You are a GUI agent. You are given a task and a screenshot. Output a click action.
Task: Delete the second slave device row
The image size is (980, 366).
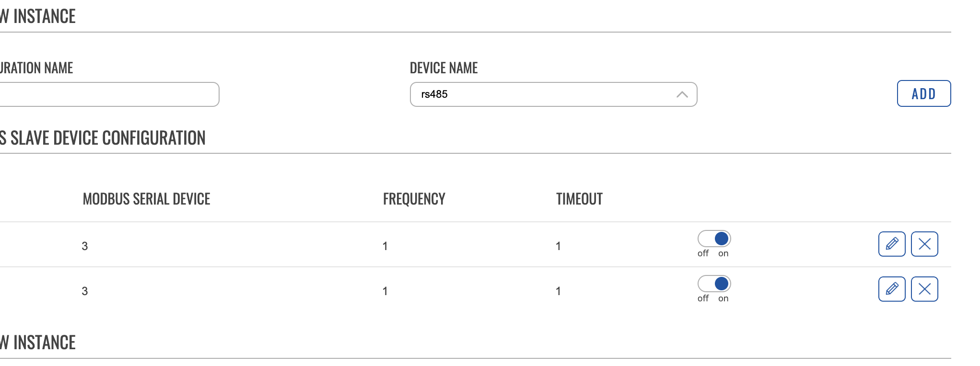[x=924, y=289]
